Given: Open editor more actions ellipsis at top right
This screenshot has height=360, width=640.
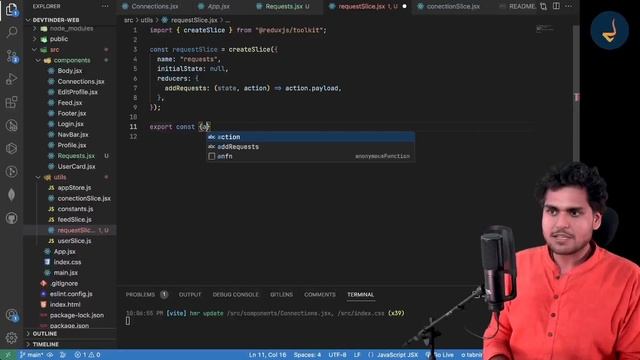Looking at the screenshot, I should point(569,6).
